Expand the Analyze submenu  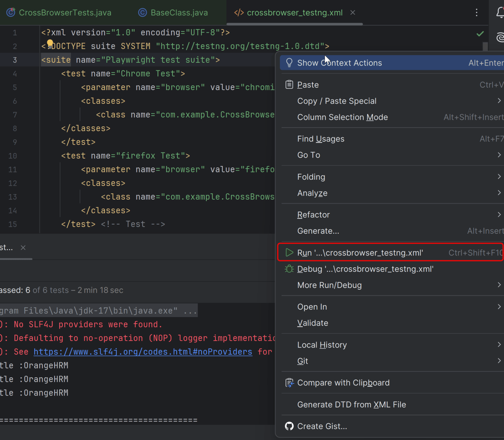pyautogui.click(x=499, y=193)
